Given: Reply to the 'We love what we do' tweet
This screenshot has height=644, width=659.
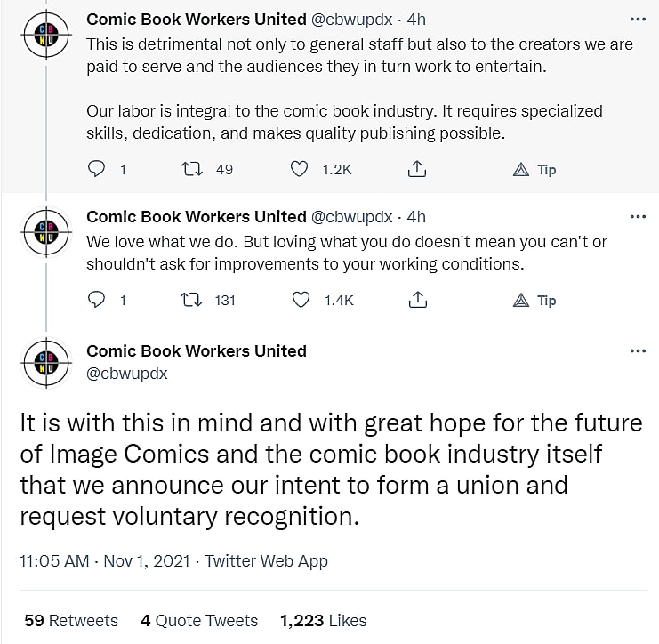Looking at the screenshot, I should point(98,301).
